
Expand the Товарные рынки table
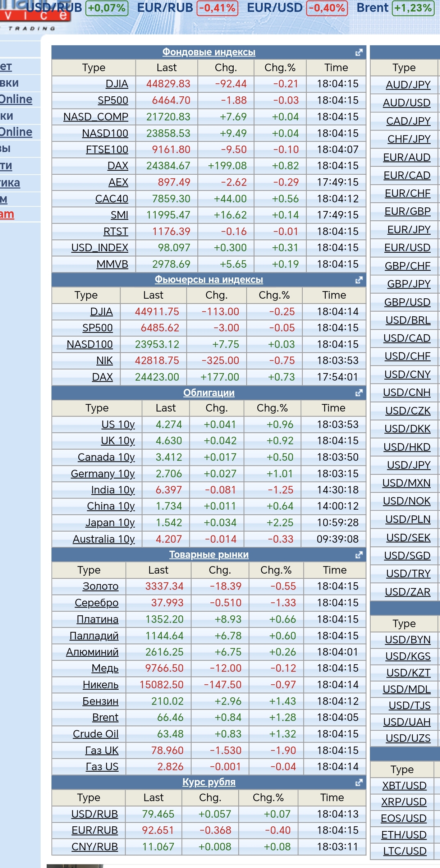358,555
